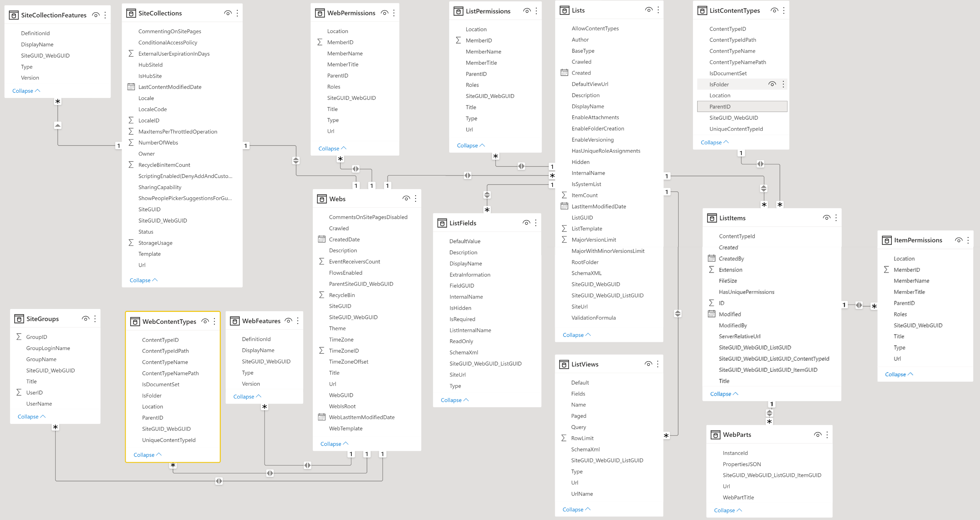Toggle the eye icon on the ItemPermissions header

pos(959,240)
